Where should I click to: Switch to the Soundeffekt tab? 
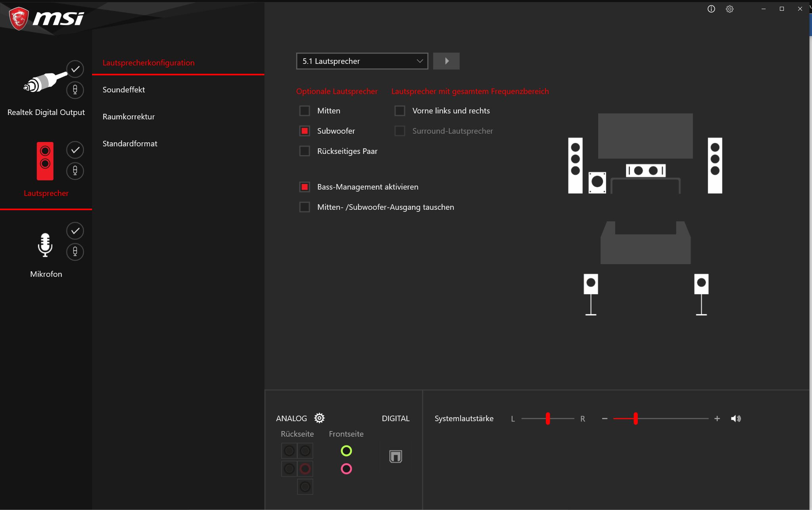pos(124,90)
